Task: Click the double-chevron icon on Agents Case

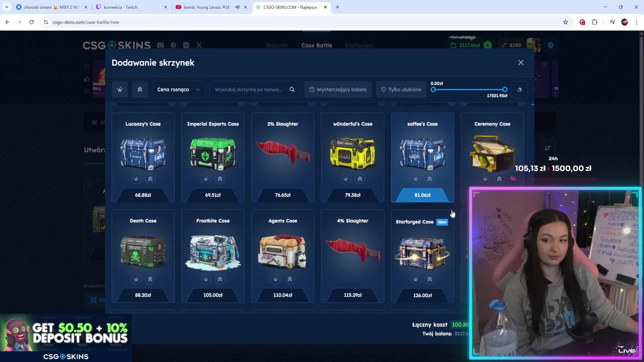Action: tap(290, 279)
